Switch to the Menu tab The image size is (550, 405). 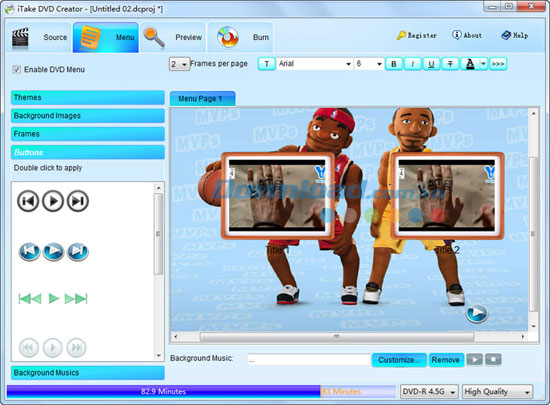[106, 38]
